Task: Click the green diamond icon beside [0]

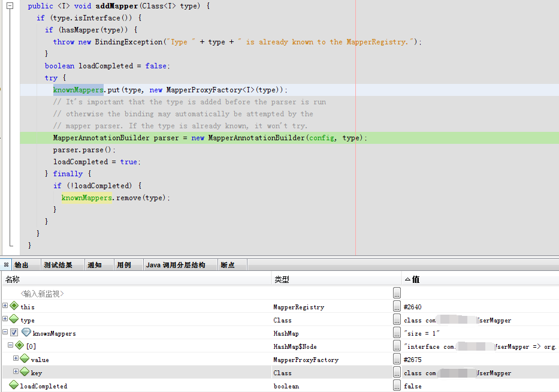Action: pos(20,345)
